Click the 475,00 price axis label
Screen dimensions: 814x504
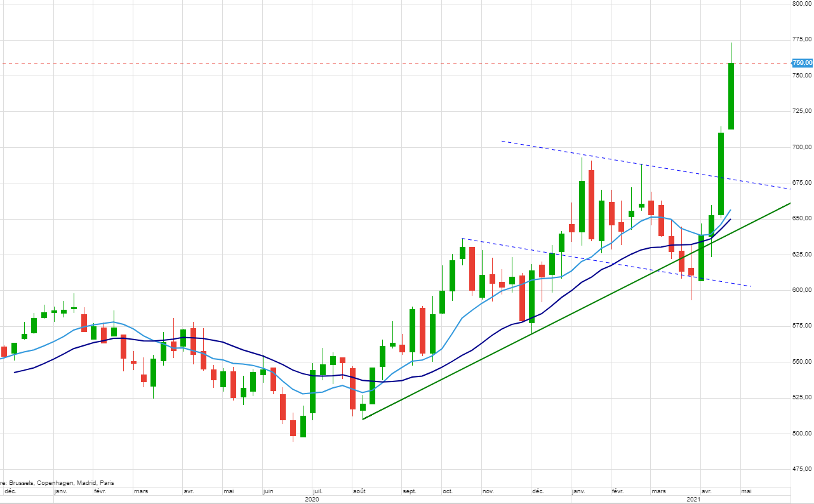(802, 470)
